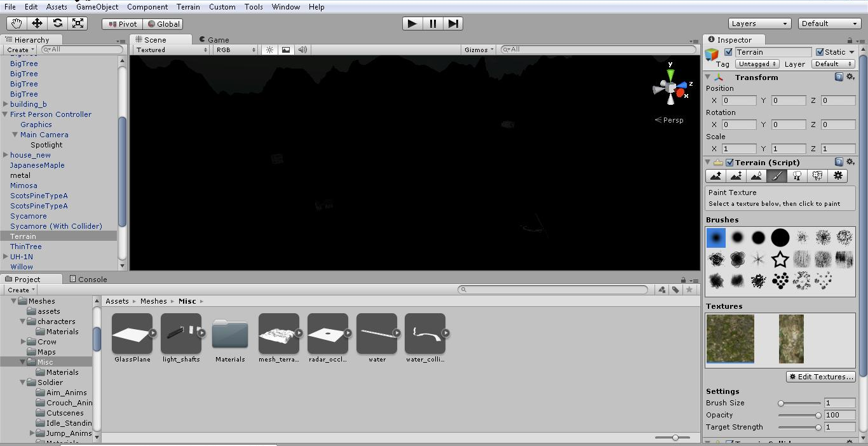Open the layout dropdown set to Default
Image resolution: width=868 pixels, height=446 pixels.
click(830, 24)
